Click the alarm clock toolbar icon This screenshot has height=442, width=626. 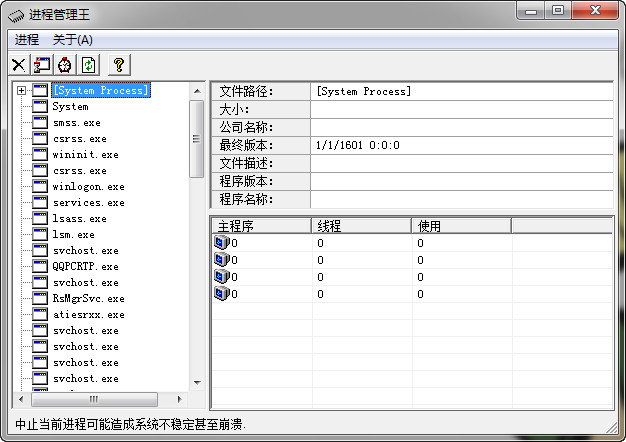[65, 64]
